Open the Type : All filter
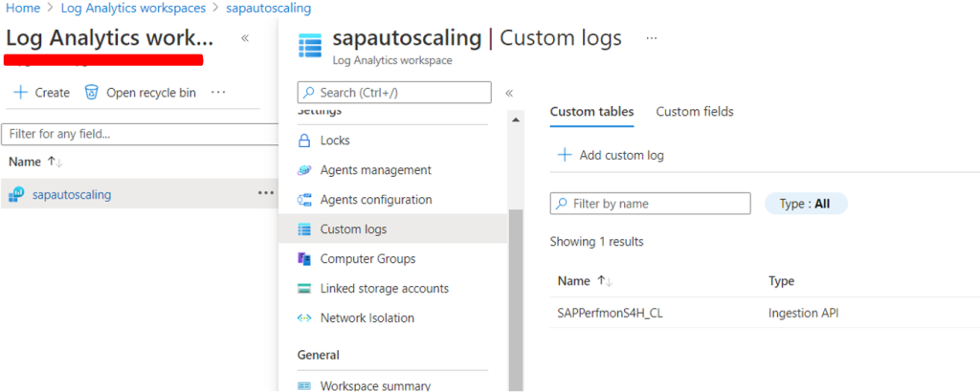This screenshot has width=980, height=392. click(806, 204)
